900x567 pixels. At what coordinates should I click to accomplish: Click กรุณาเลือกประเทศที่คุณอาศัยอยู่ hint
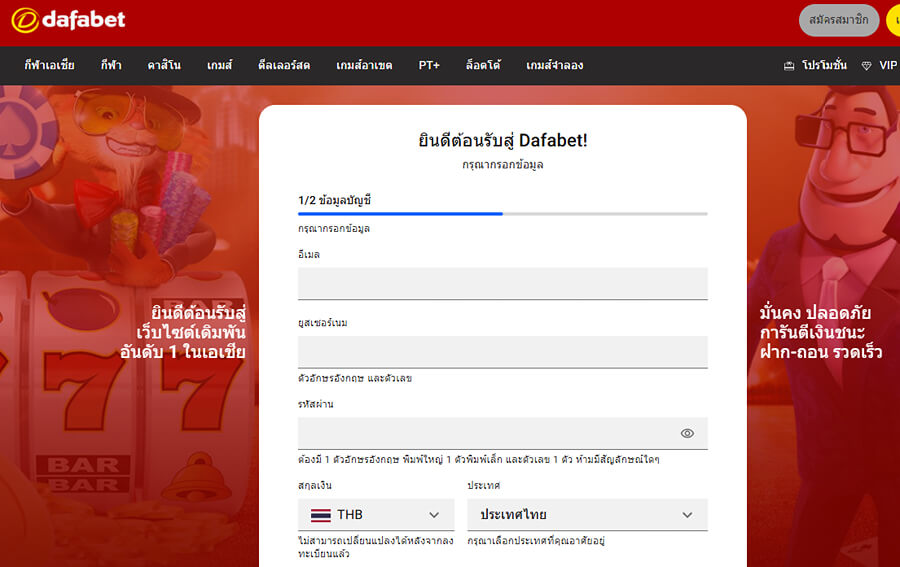[536, 541]
